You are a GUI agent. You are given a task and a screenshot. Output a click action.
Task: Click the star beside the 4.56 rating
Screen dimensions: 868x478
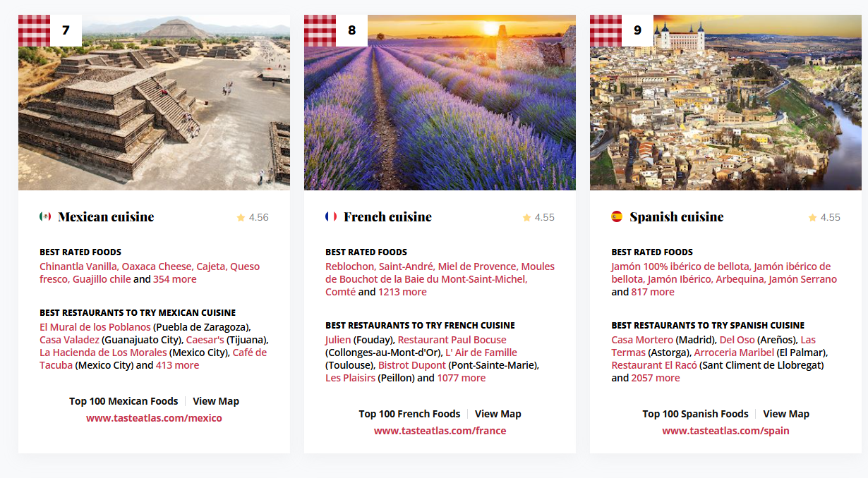[x=241, y=218]
